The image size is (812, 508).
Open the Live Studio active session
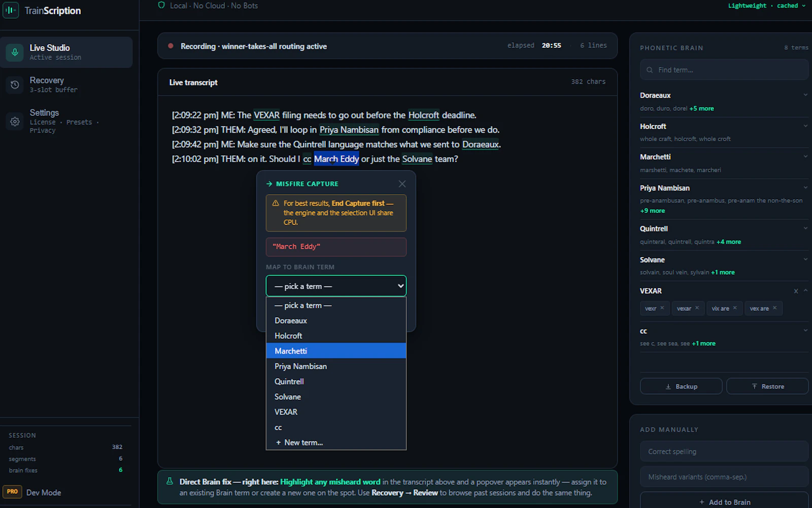pos(66,52)
